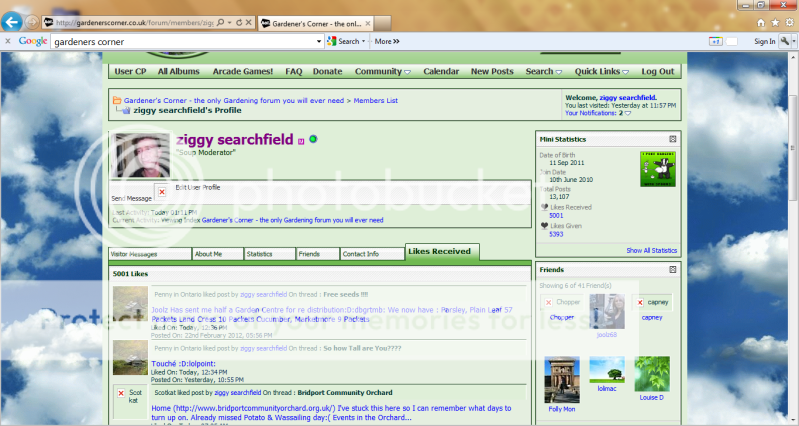Collapse the Mini Statistics panel

click(673, 139)
